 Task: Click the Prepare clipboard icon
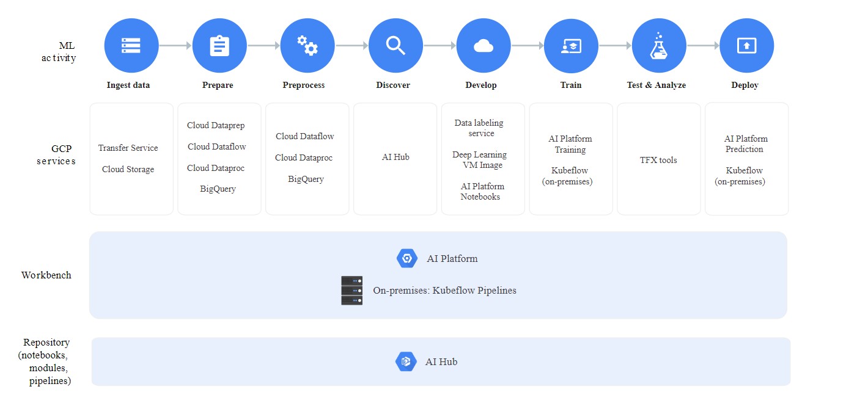[x=219, y=46]
